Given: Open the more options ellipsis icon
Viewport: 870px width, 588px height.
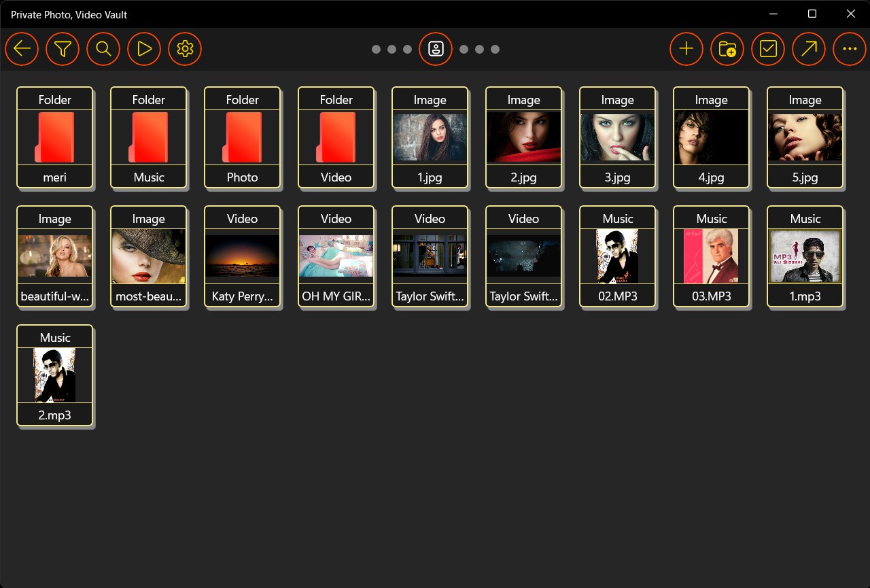Looking at the screenshot, I should click(x=849, y=49).
